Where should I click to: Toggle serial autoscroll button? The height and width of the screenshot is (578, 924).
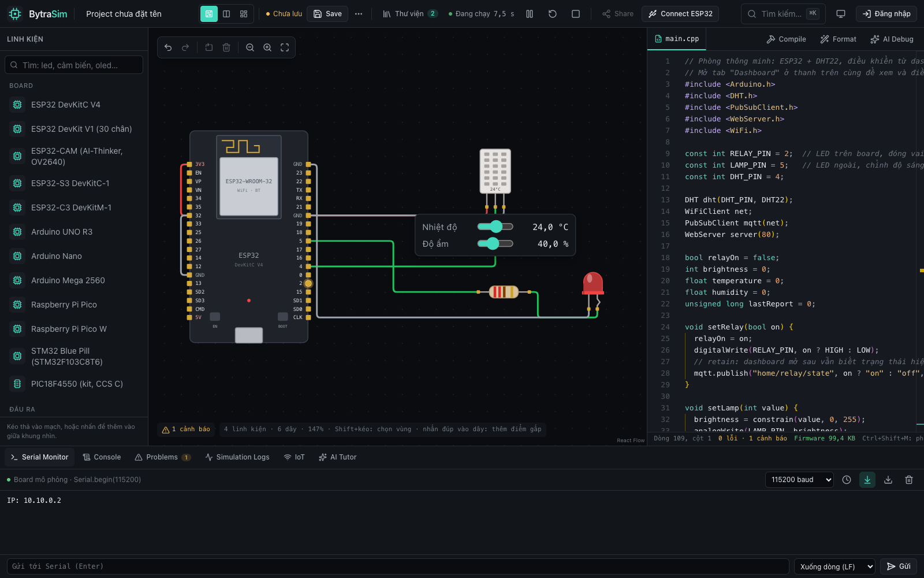(867, 480)
